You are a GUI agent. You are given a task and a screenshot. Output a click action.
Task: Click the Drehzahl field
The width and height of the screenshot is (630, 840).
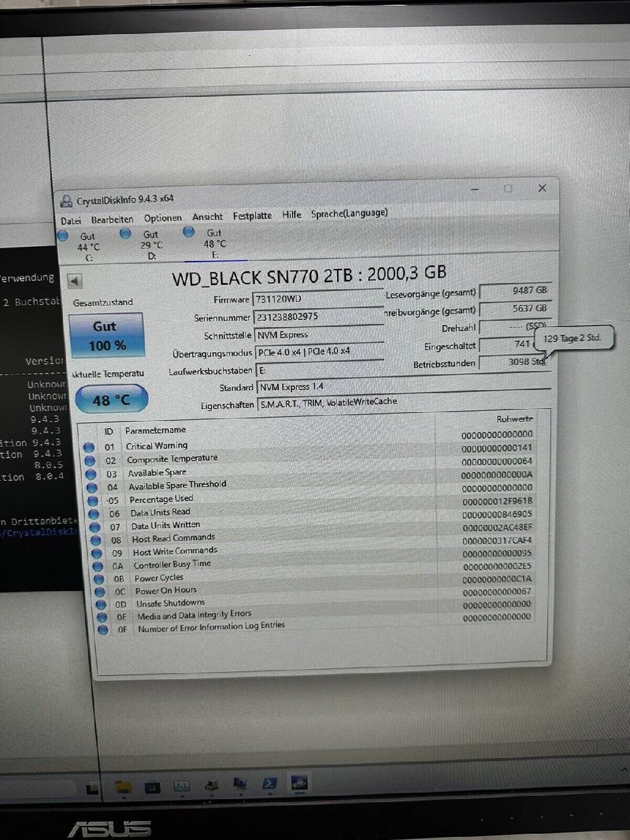pos(514,326)
